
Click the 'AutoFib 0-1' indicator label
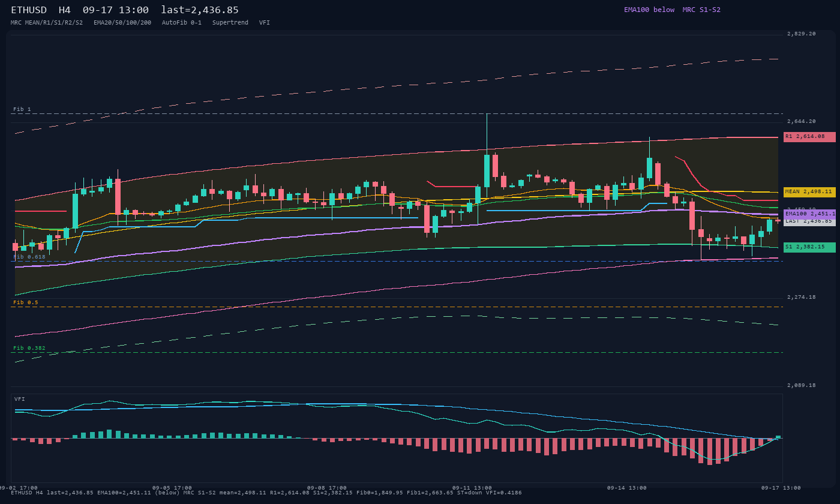click(182, 23)
